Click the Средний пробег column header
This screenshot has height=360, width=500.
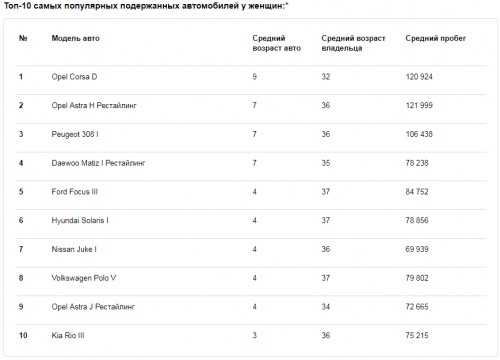[435, 38]
